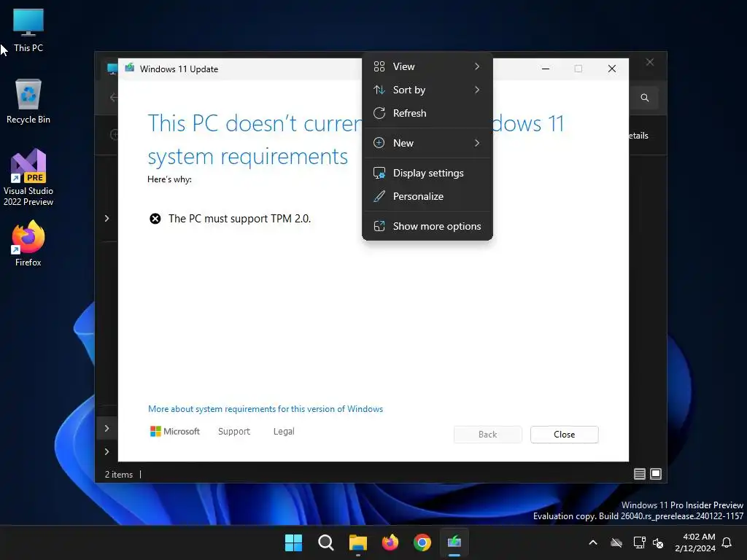Viewport: 747px width, 560px height.
Task: Click the TPM 2.0 error icon
Action: coord(155,219)
